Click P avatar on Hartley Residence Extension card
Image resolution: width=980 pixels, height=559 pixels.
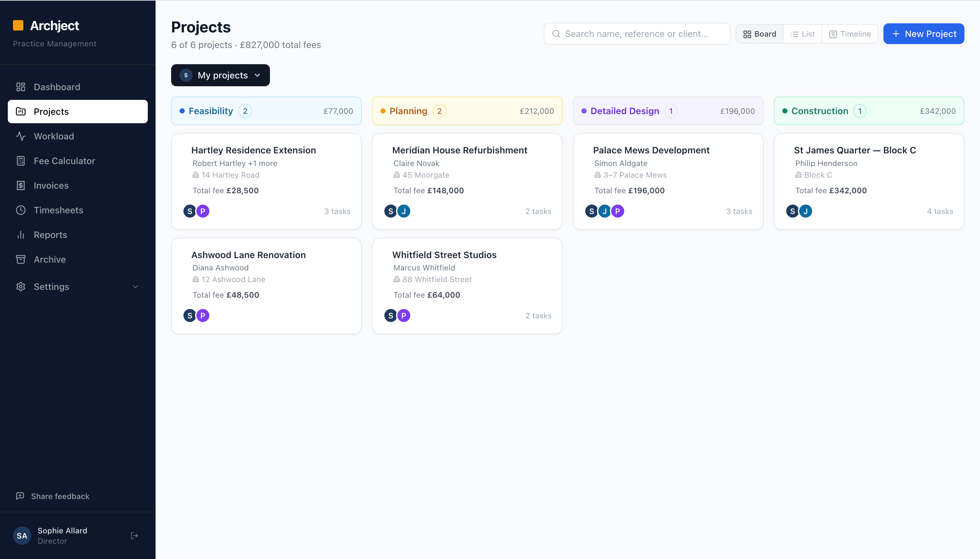[x=203, y=211]
